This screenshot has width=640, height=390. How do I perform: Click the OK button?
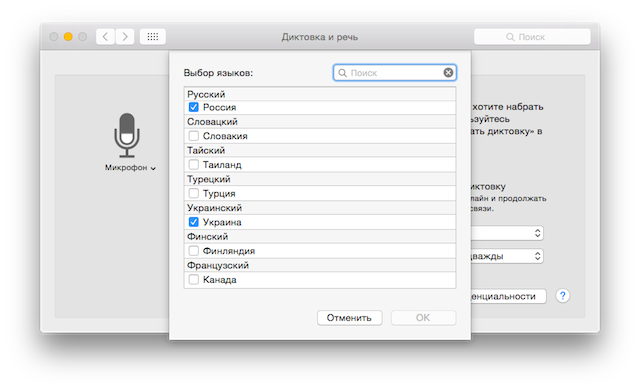pos(423,318)
